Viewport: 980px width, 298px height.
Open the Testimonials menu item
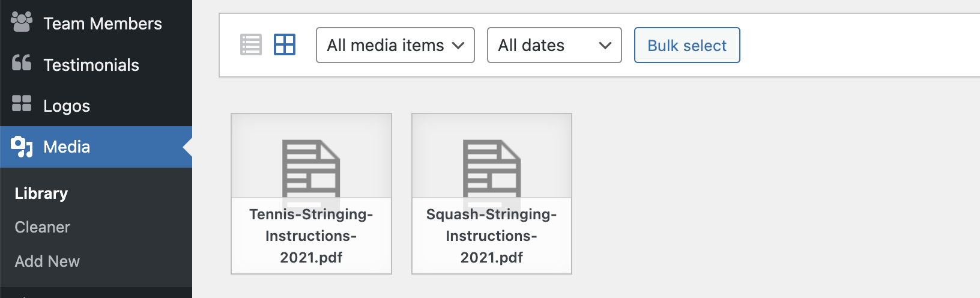click(91, 65)
